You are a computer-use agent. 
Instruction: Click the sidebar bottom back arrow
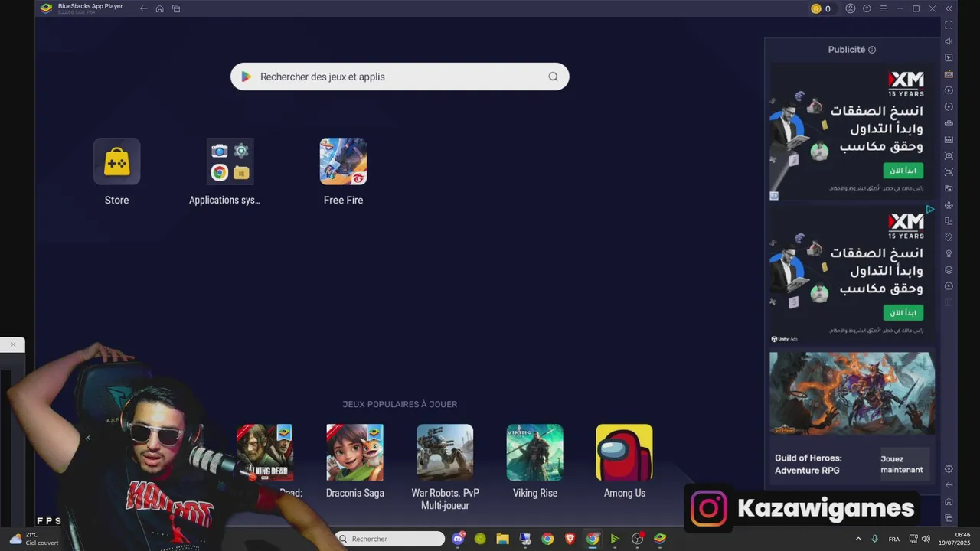[x=949, y=485]
